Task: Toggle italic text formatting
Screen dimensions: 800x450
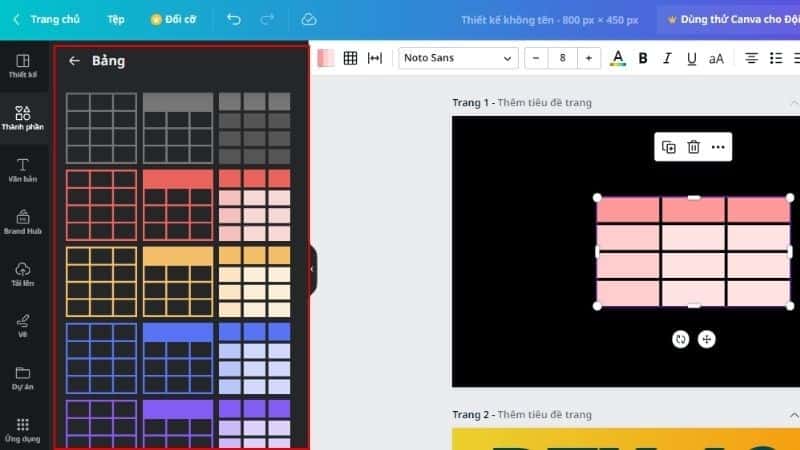Action: 667,58
